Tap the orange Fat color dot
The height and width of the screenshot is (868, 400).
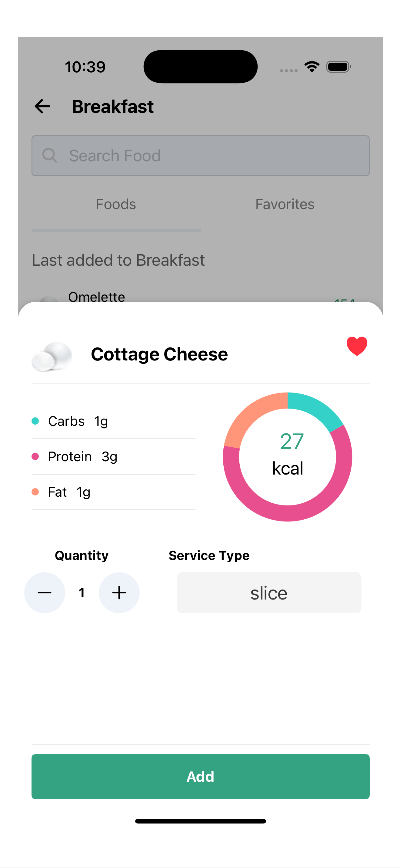[x=35, y=492]
